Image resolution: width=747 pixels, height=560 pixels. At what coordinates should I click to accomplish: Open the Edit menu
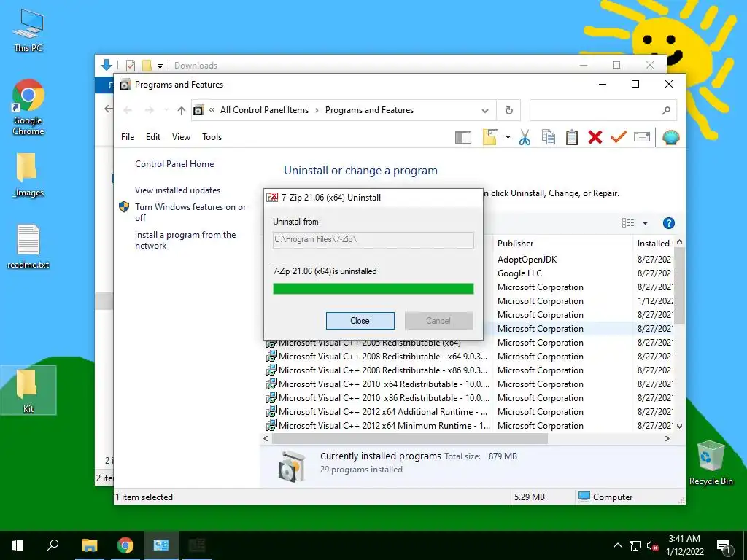(153, 137)
